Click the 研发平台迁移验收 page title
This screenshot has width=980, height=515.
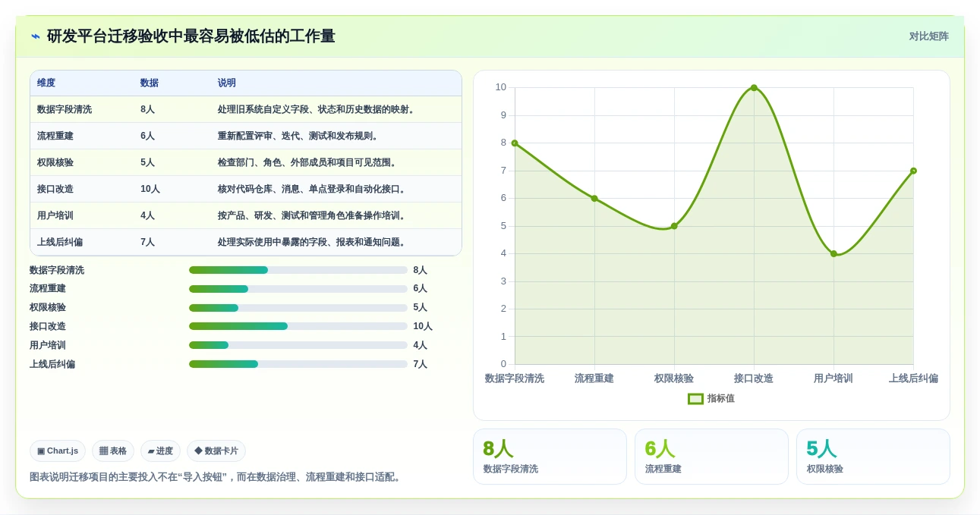click(191, 36)
